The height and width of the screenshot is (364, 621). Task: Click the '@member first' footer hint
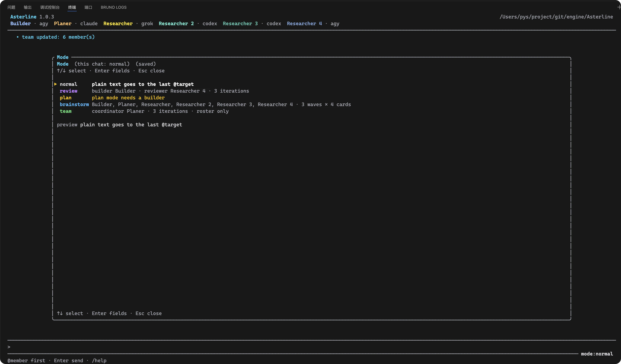pyautogui.click(x=26, y=361)
